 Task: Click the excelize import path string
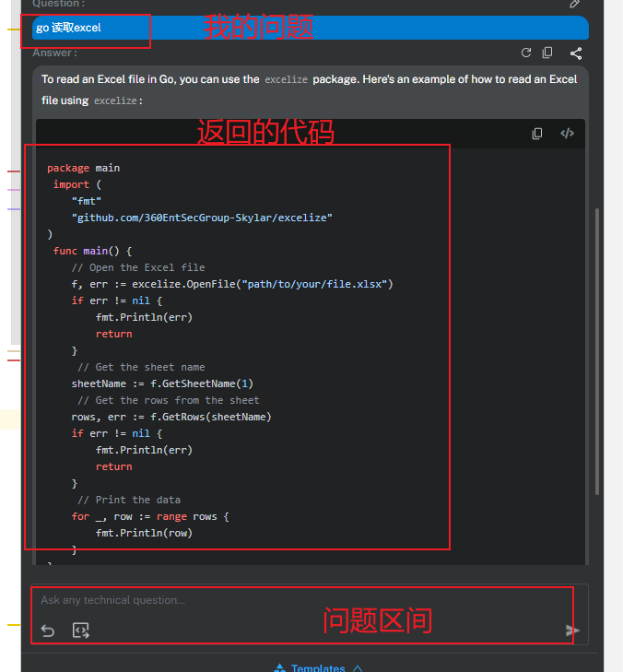[x=202, y=218]
